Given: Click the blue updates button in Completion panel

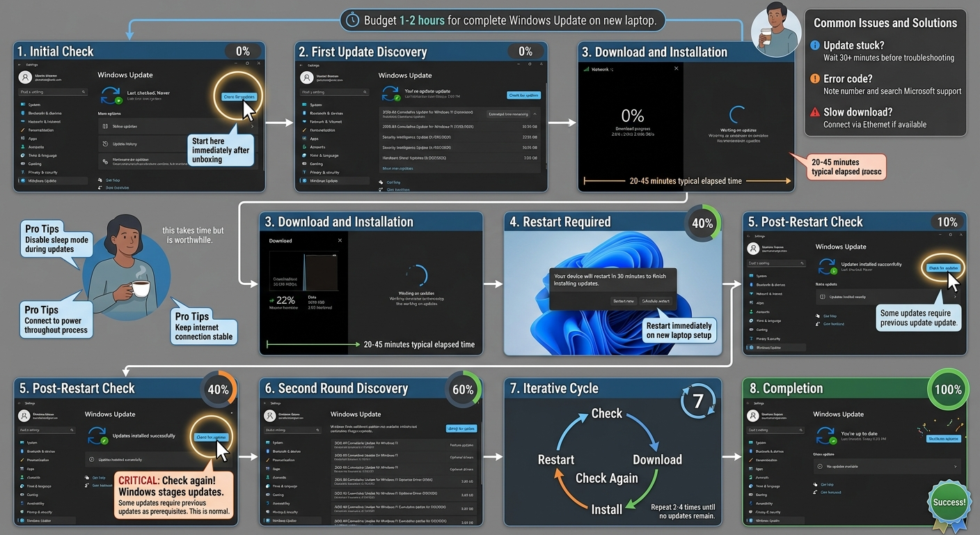Looking at the screenshot, I should [x=944, y=439].
